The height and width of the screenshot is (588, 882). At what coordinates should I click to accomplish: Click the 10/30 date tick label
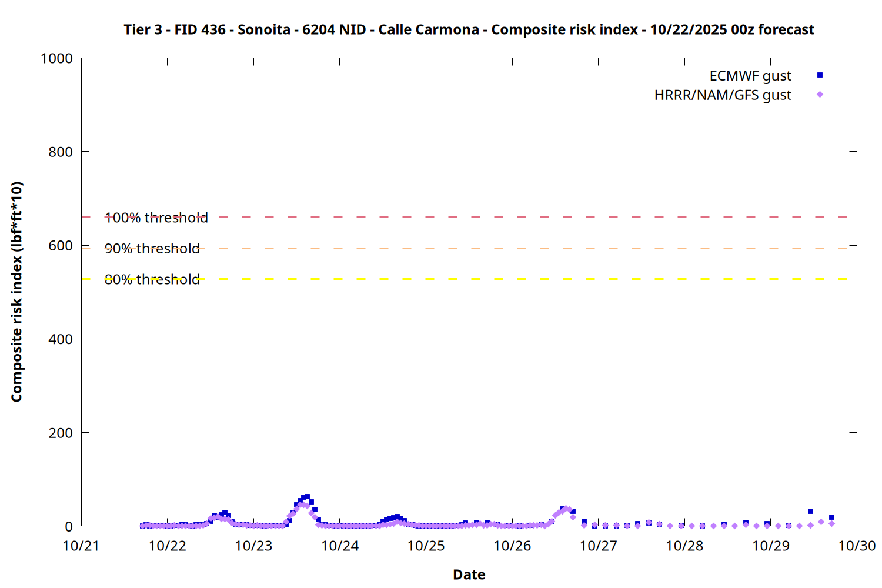(x=857, y=546)
